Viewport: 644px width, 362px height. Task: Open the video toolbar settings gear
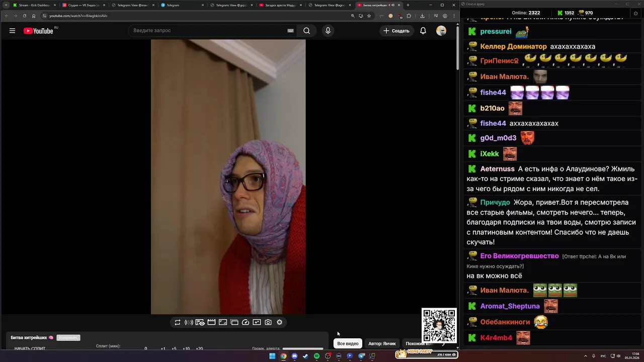[x=280, y=322]
